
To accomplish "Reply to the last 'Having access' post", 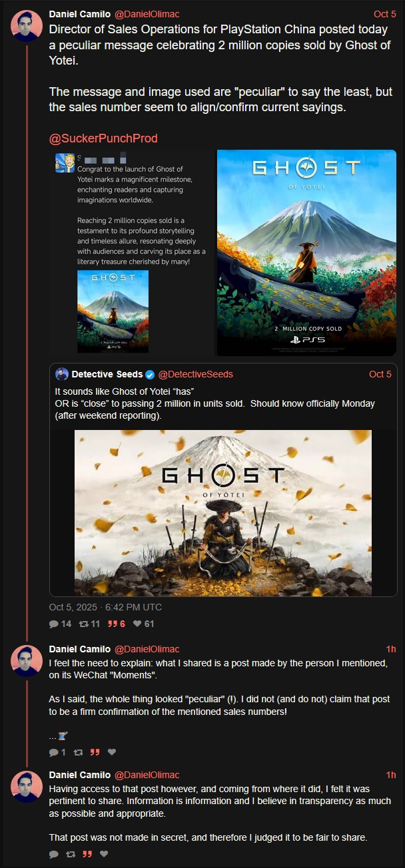I will click(x=54, y=854).
